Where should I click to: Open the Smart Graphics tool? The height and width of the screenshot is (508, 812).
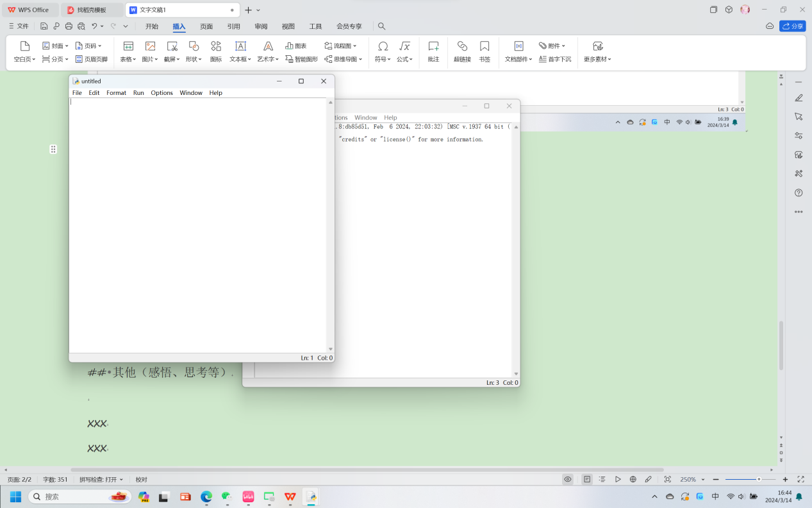click(x=301, y=59)
